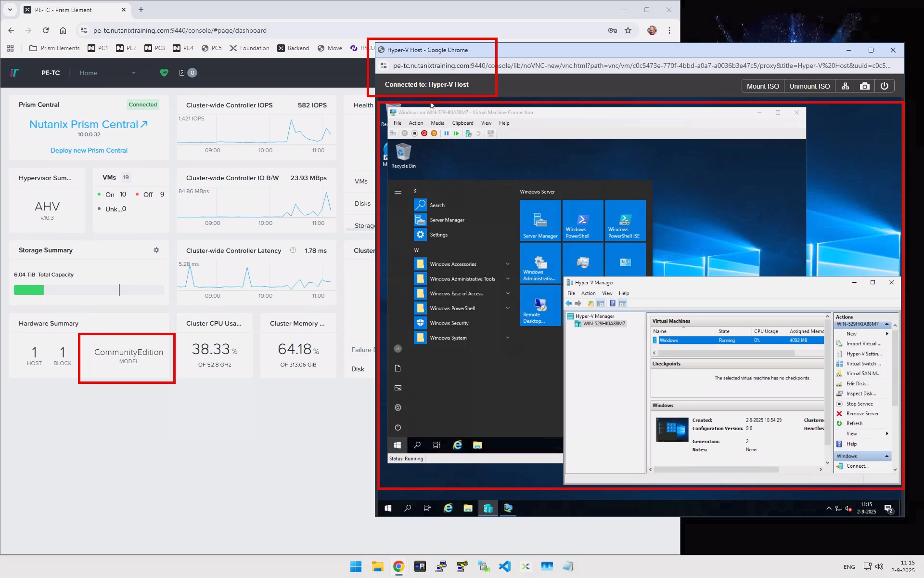Click the Latency help question-mark icon
This screenshot has height=578, width=924.
(293, 250)
